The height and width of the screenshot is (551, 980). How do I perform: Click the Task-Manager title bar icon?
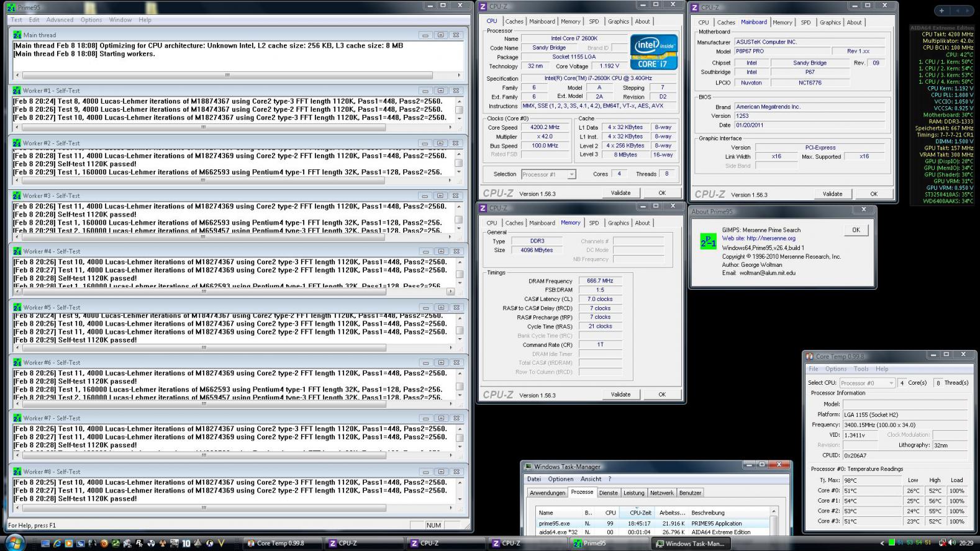pyautogui.click(x=529, y=467)
